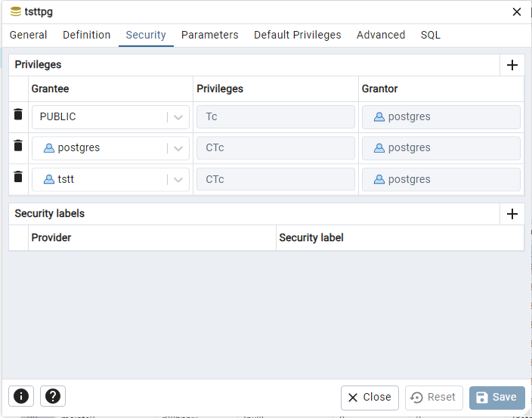Click the Save button
This screenshot has width=532, height=418.
pos(497,397)
